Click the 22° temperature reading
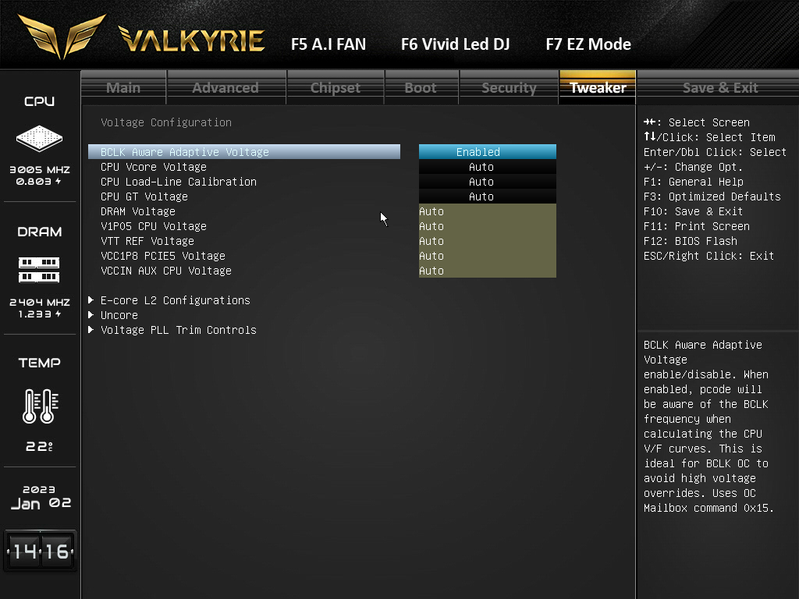 coord(39,447)
